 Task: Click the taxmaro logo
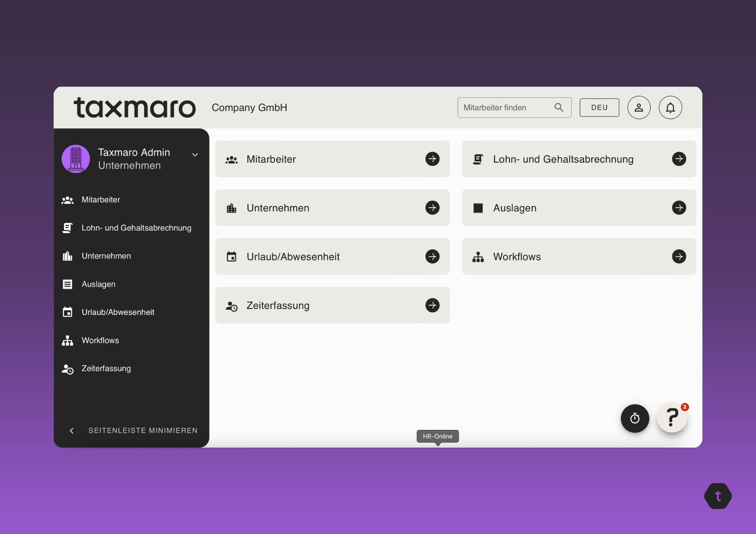(x=135, y=108)
